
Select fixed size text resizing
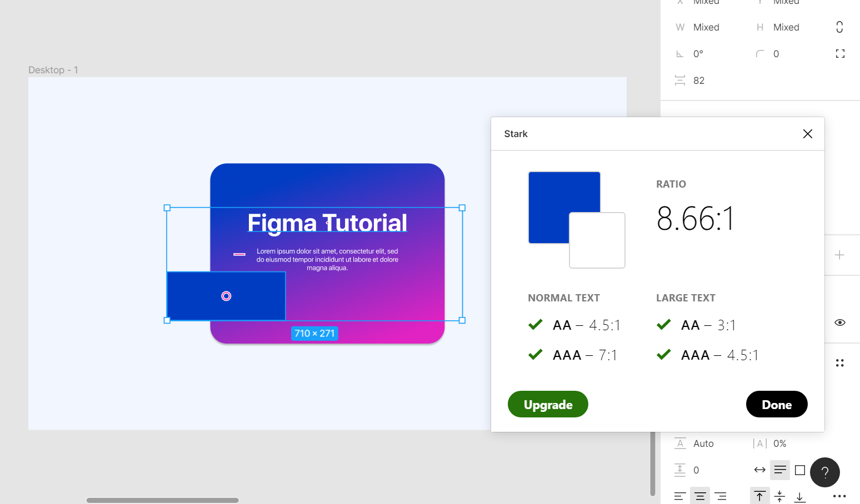point(800,470)
